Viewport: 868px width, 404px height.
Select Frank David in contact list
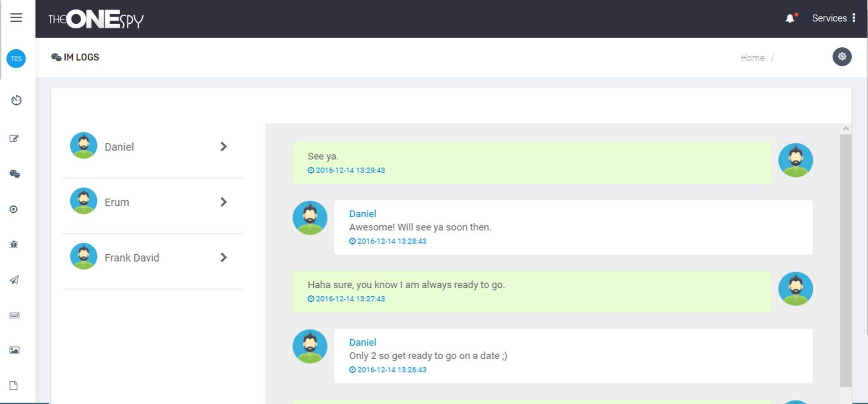(x=132, y=258)
